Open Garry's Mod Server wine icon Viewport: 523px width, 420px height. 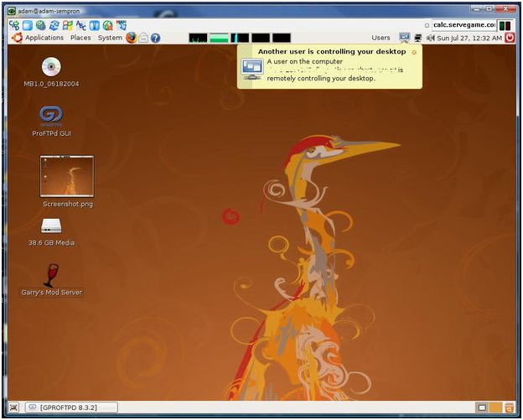(51, 274)
